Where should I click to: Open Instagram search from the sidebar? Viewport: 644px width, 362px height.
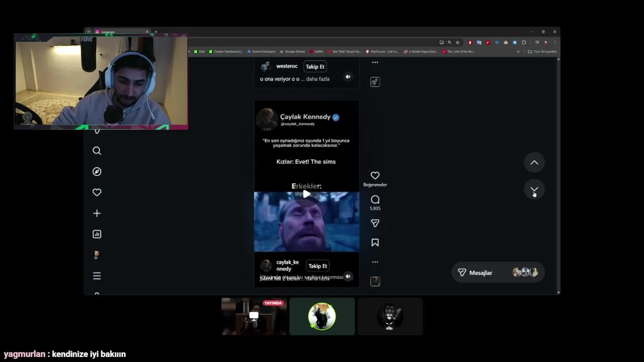pos(97,151)
